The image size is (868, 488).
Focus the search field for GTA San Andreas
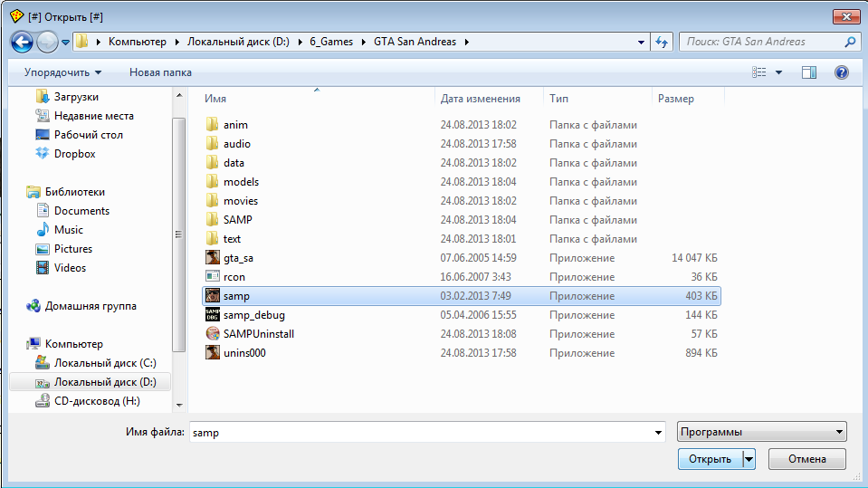point(764,42)
